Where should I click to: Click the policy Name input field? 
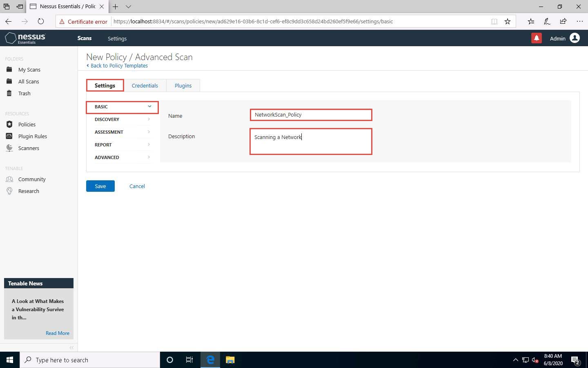[x=311, y=114]
